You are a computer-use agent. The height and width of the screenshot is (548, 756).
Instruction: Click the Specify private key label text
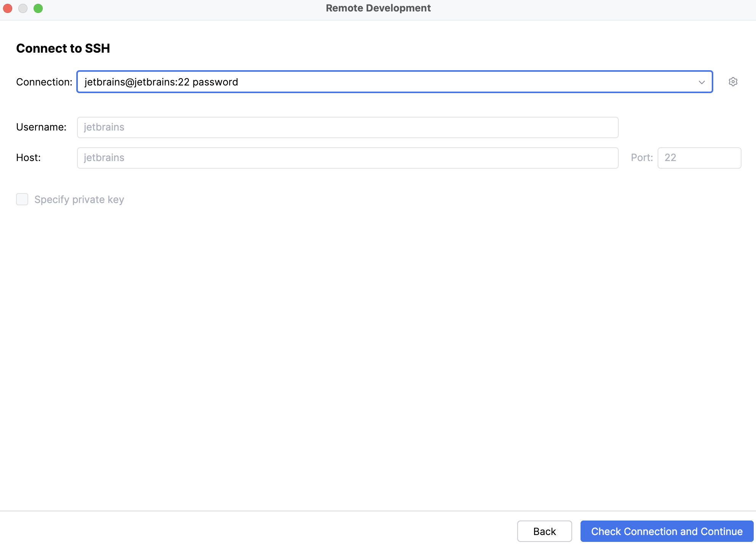[79, 199]
